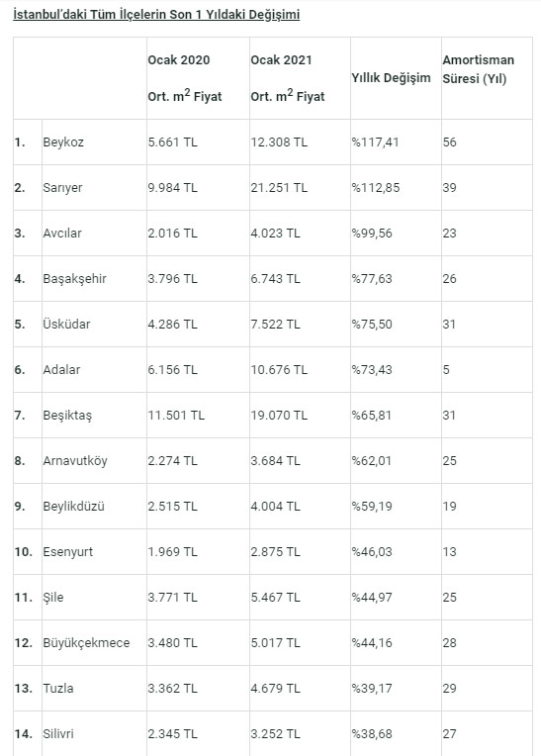Click the Adalar amortization value 5
Viewport: 541px width, 756px height.
click(x=446, y=370)
